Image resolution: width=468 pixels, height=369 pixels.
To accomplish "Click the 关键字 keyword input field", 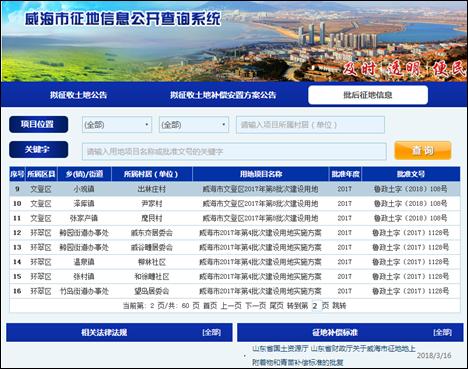I will tap(234, 152).
